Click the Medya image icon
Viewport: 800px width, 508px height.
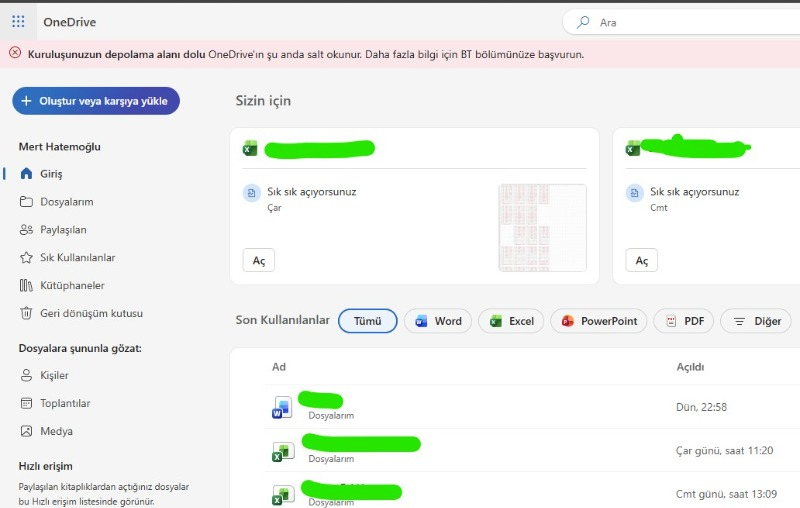pyautogui.click(x=26, y=431)
